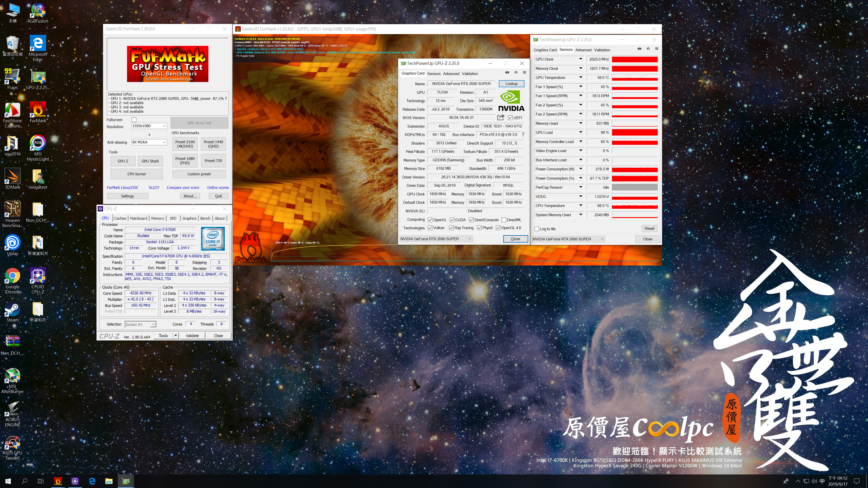
Task: Click the Validate button in CPU-Z
Action: pyautogui.click(x=192, y=336)
